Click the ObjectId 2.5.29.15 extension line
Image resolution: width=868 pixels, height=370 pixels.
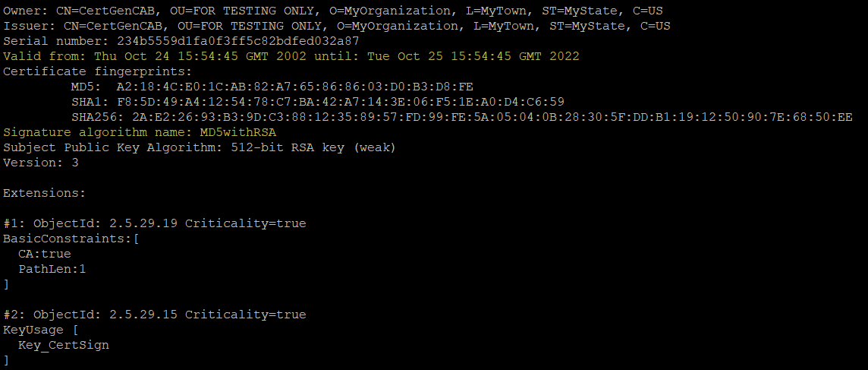[154, 315]
